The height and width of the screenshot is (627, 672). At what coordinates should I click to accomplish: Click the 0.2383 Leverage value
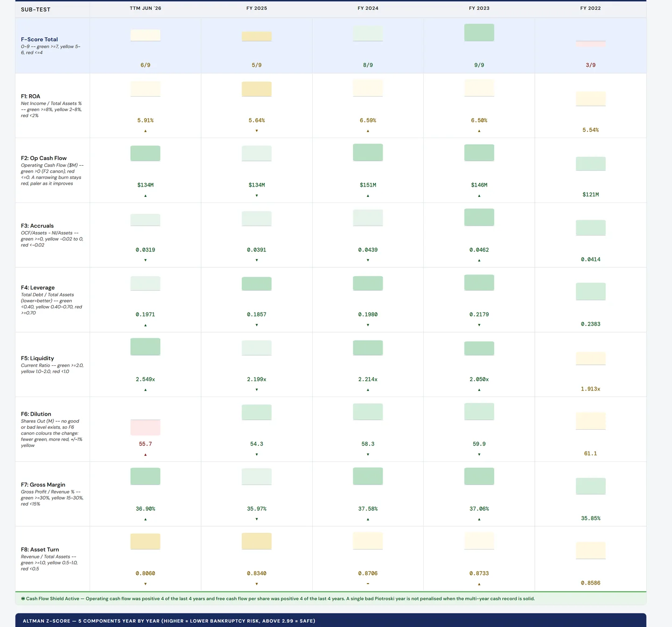591,324
